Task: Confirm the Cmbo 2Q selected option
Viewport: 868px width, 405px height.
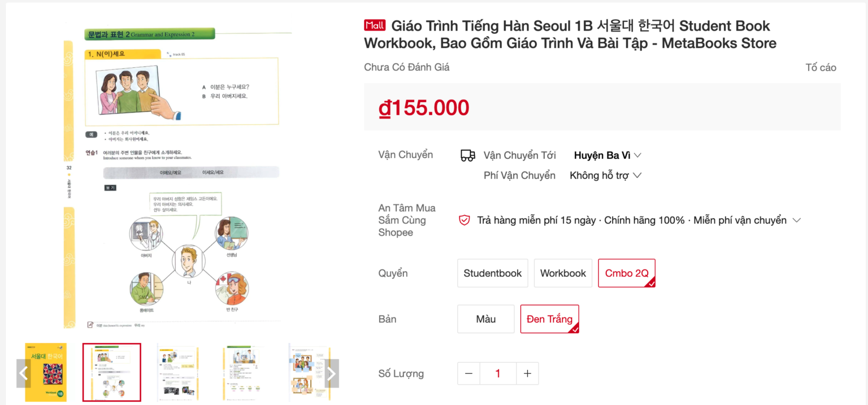Action: (626, 273)
